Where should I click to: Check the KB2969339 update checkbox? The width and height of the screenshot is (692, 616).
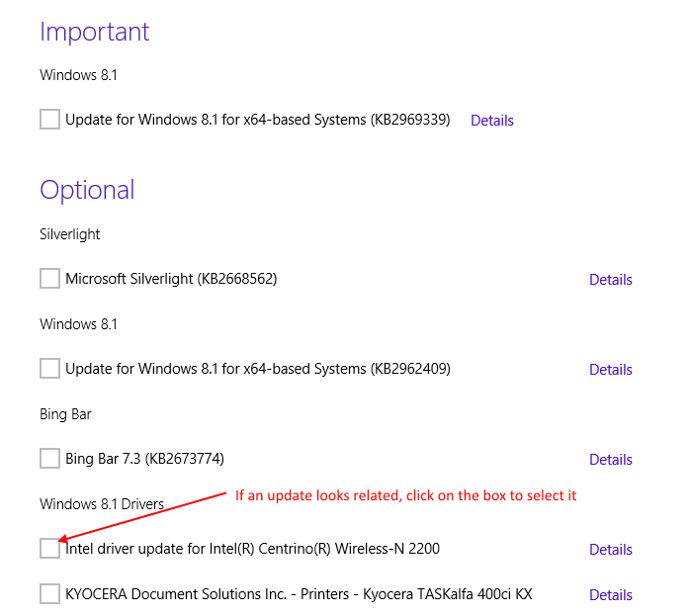49,120
